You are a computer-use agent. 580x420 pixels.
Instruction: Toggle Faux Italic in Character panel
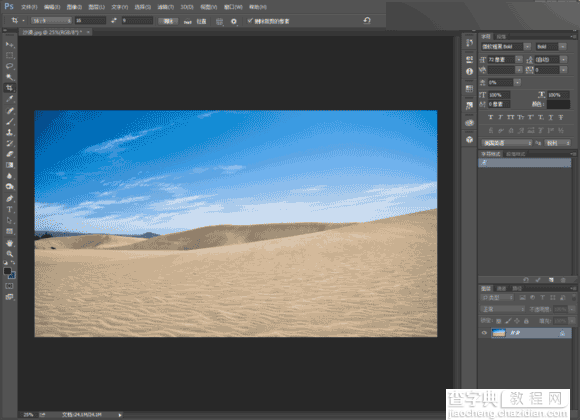[x=500, y=117]
